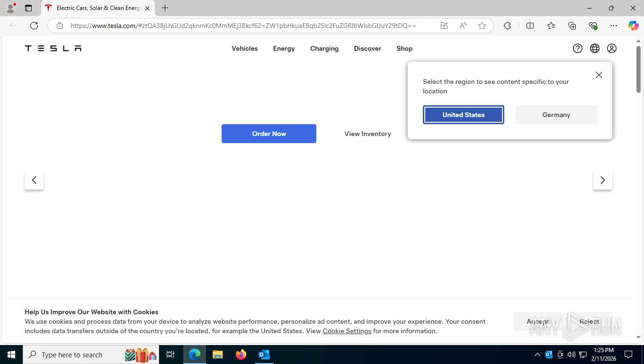Click the address bar URL field
This screenshot has width=644, height=364.
pyautogui.click(x=243, y=26)
